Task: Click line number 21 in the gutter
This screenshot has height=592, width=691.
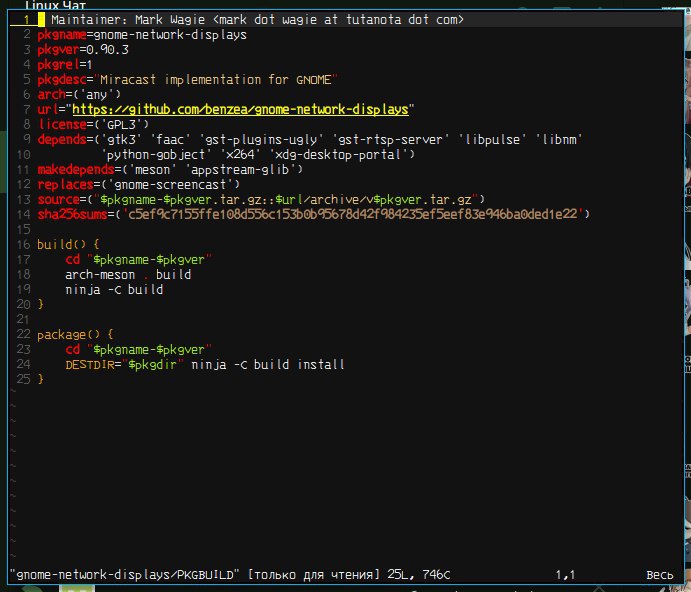Action: tap(23, 320)
